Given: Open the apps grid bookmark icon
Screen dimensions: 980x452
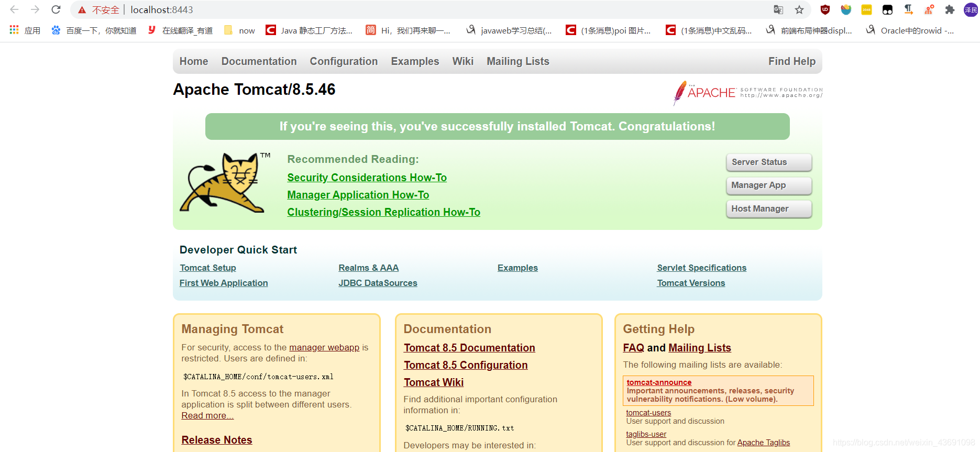Looking at the screenshot, I should pyautogui.click(x=14, y=30).
